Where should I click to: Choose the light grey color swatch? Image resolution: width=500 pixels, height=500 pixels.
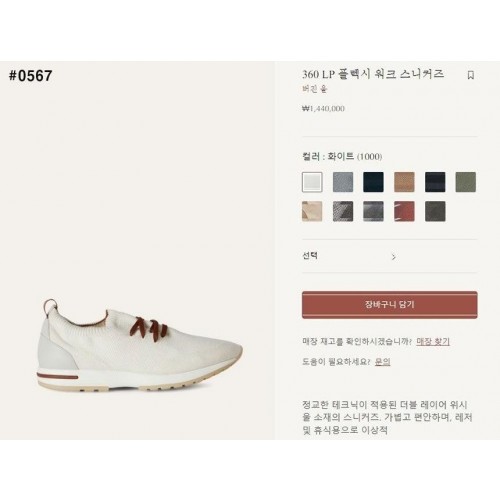point(343,182)
